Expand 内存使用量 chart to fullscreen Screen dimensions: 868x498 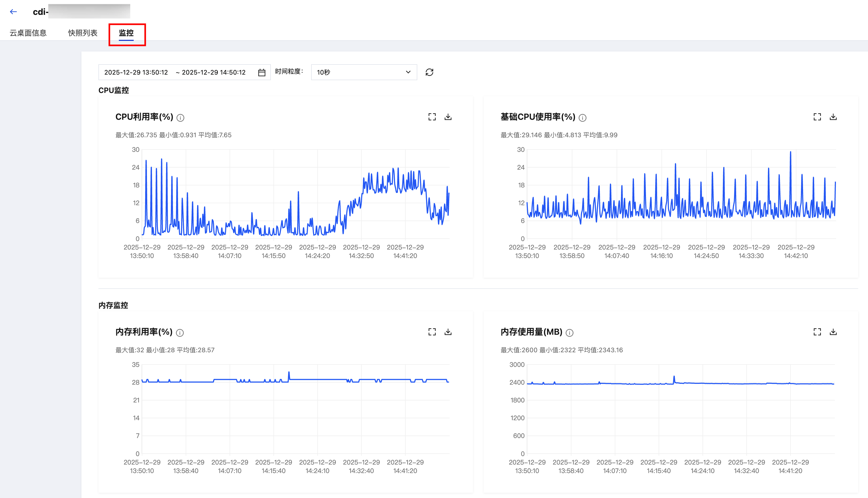(x=817, y=332)
